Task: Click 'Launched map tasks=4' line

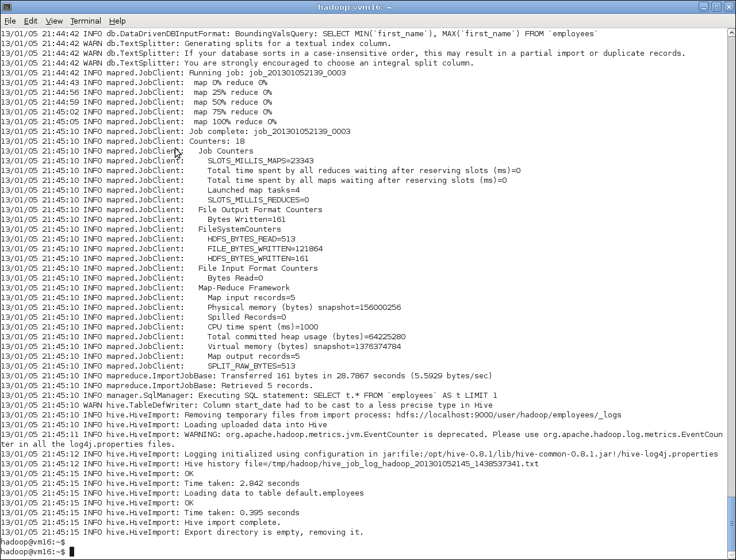Action: tap(254, 190)
